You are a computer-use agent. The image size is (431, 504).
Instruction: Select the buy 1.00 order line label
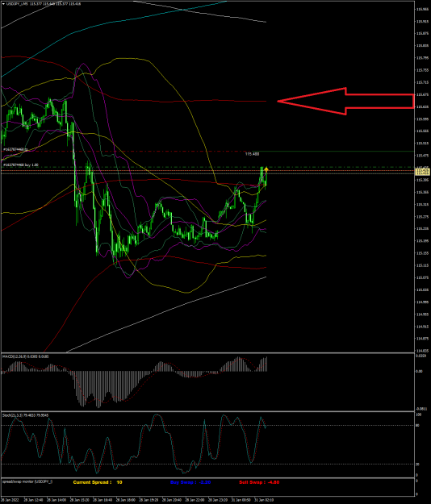click(x=21, y=165)
